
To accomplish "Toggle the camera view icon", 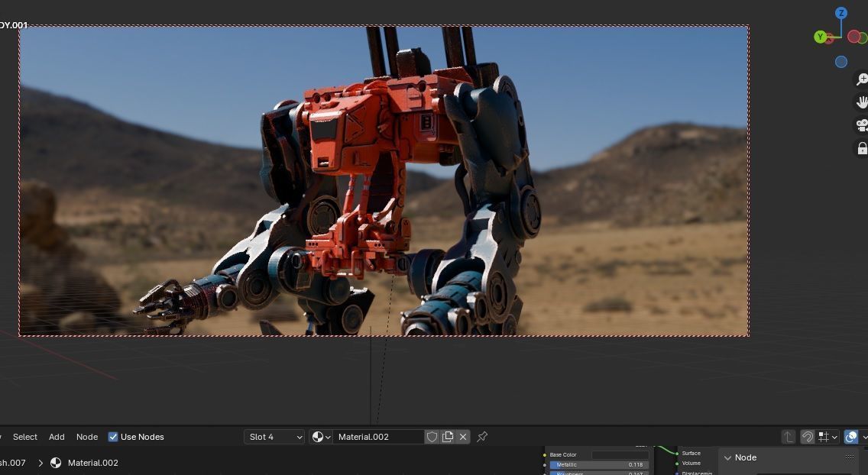I will pos(862,125).
